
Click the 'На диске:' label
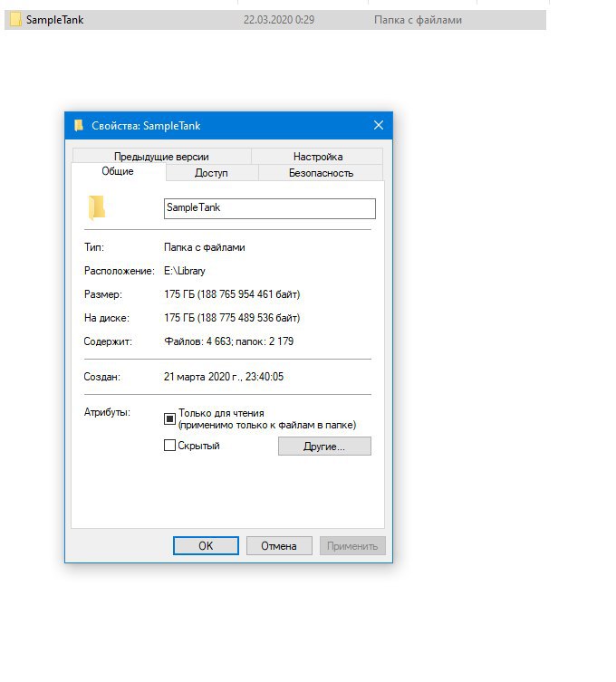[x=107, y=318]
